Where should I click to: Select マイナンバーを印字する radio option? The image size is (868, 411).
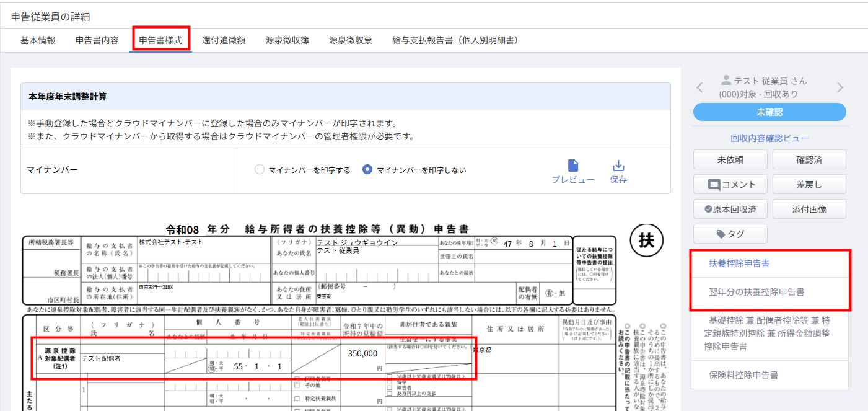(260, 170)
